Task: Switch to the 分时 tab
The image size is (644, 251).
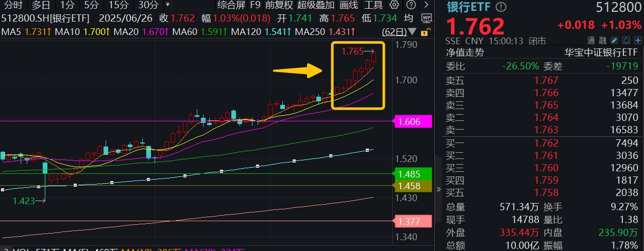Action: click(14, 6)
